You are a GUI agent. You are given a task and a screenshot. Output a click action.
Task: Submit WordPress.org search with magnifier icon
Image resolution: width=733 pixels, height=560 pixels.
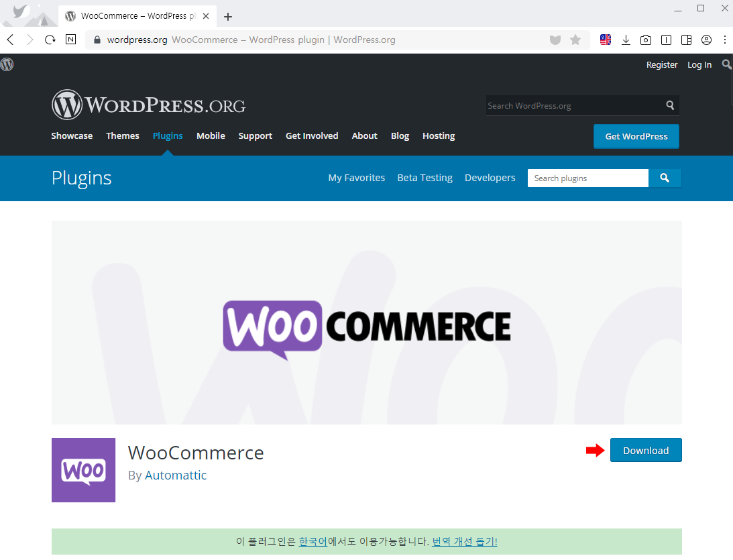point(670,105)
